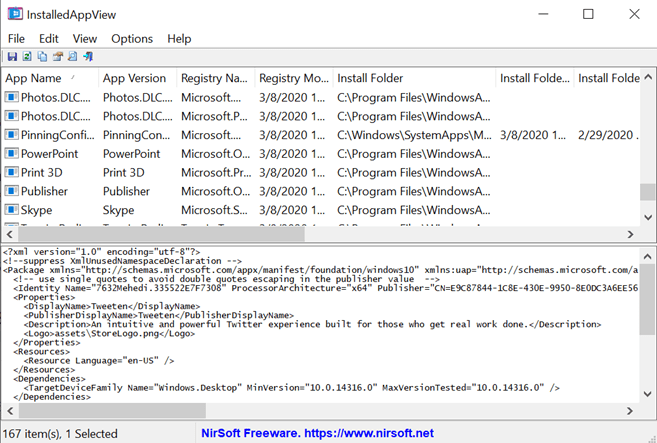657x443 pixels.
Task: Click the Exit toolbar icon
Action: 88,57
